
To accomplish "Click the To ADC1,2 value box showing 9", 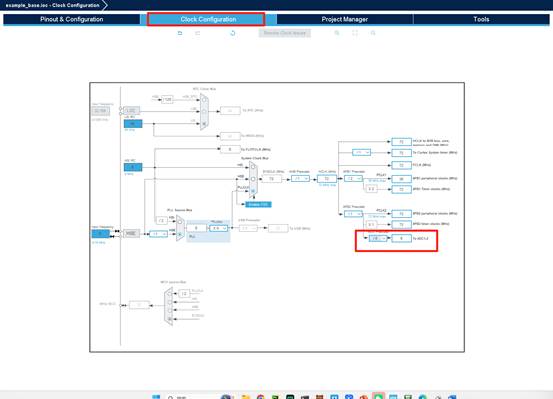I will click(x=401, y=238).
